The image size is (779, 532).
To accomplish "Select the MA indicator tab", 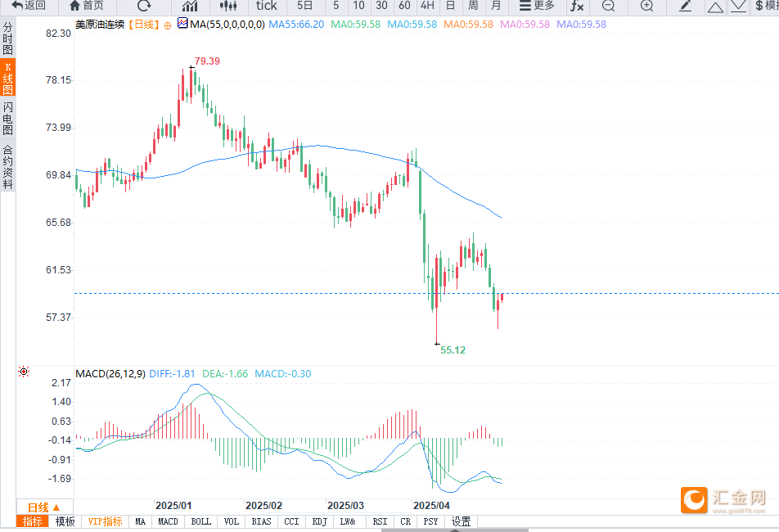I will [x=141, y=521].
